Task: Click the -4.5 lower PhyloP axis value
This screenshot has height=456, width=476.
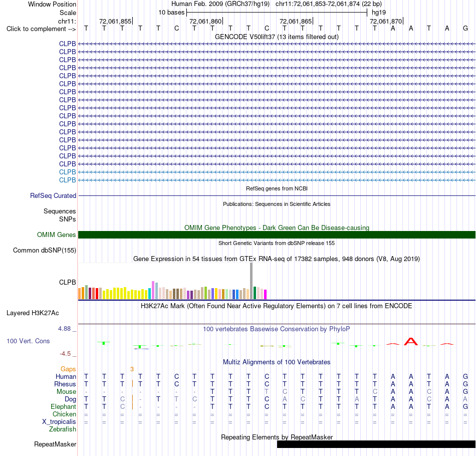Action: point(65,354)
